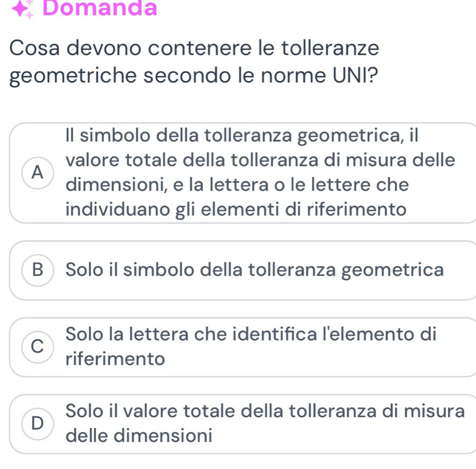Click 'delle dimensioni' text in option D
Image resolution: width=476 pixels, height=469 pixels.
[x=139, y=436]
